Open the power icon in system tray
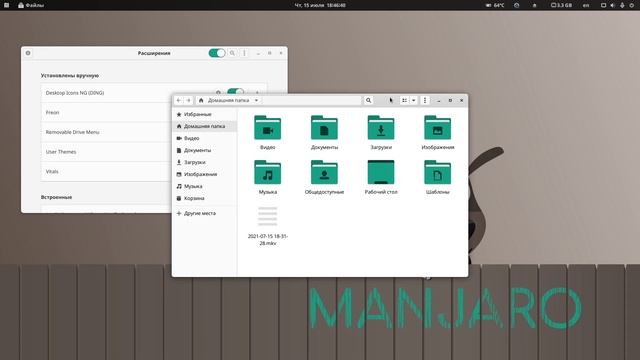640x360 pixels. click(631, 5)
